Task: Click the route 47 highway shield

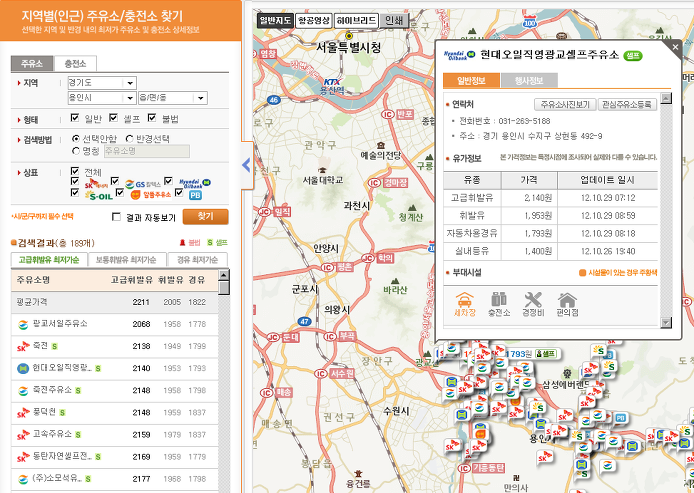Action: click(x=304, y=321)
